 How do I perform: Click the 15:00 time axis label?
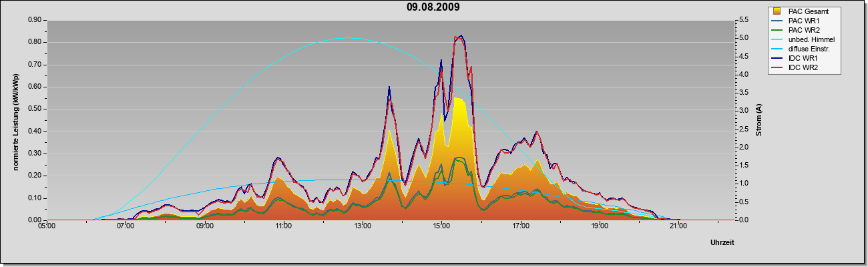click(x=441, y=226)
